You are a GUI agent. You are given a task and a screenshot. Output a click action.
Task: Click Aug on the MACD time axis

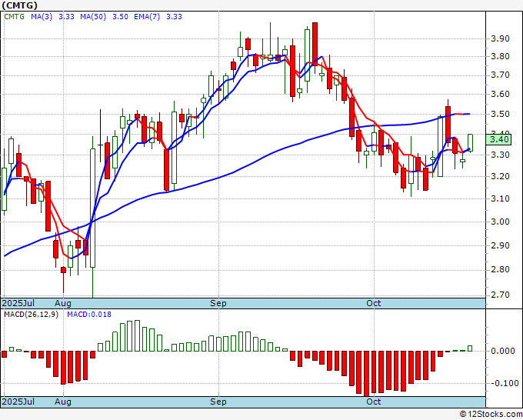pos(63,402)
